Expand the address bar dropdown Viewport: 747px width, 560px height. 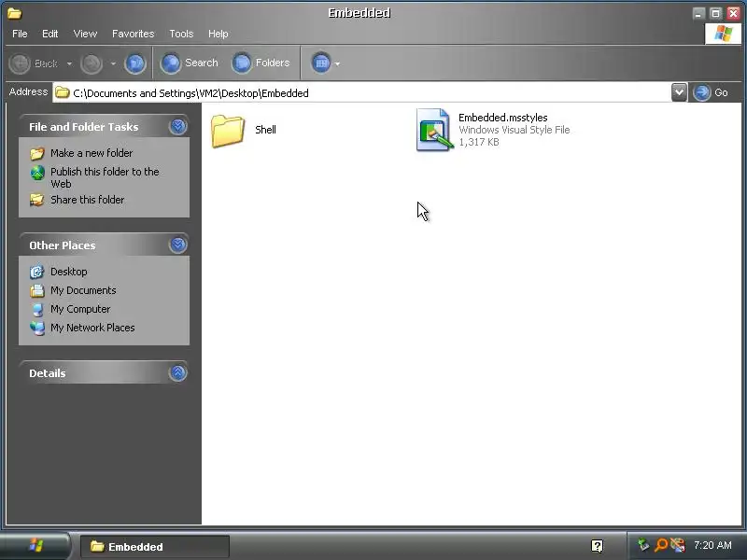click(679, 92)
